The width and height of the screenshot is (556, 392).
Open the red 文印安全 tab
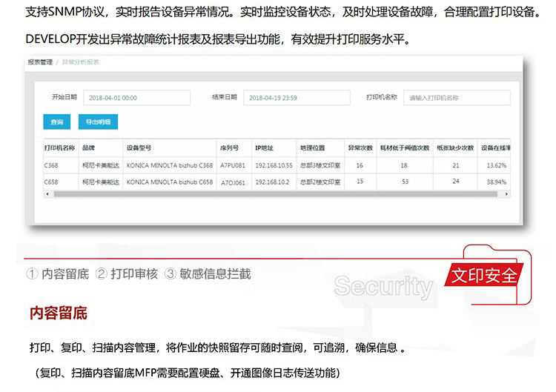[x=484, y=276]
